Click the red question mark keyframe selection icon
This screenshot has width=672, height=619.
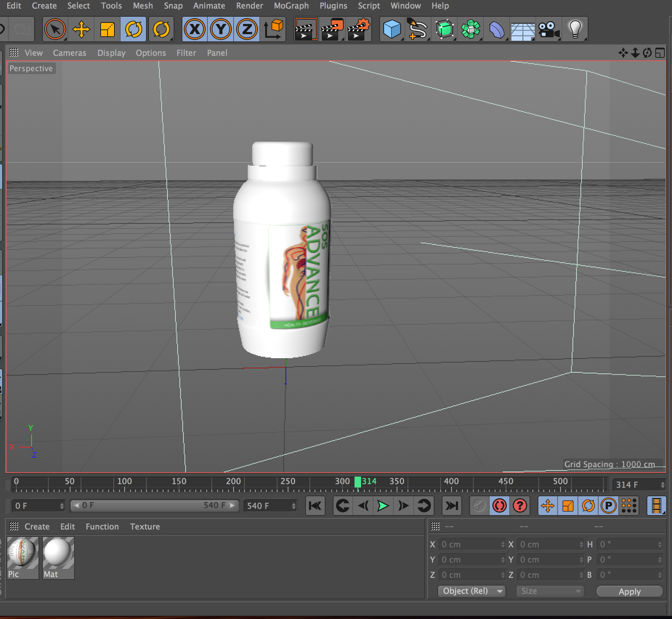coord(520,506)
